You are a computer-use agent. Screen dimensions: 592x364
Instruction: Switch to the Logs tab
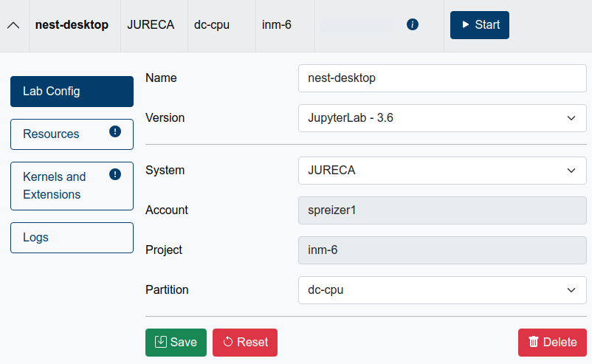tap(72, 238)
